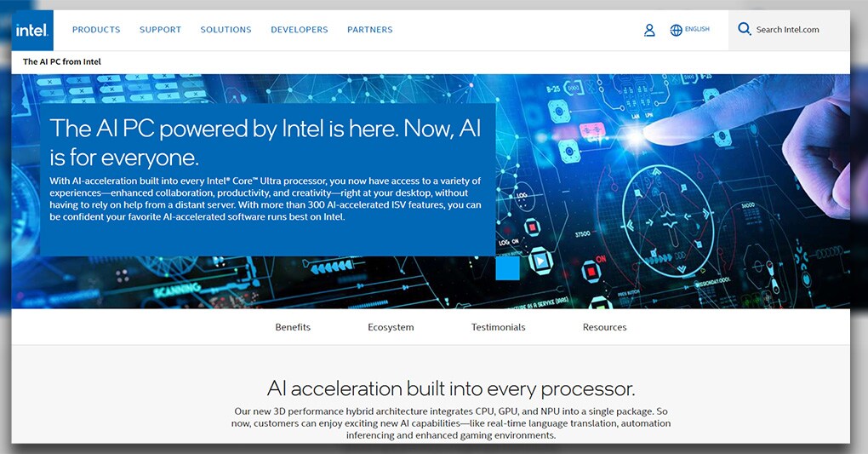Jump to the Resources section
This screenshot has height=454, width=868.
[604, 327]
